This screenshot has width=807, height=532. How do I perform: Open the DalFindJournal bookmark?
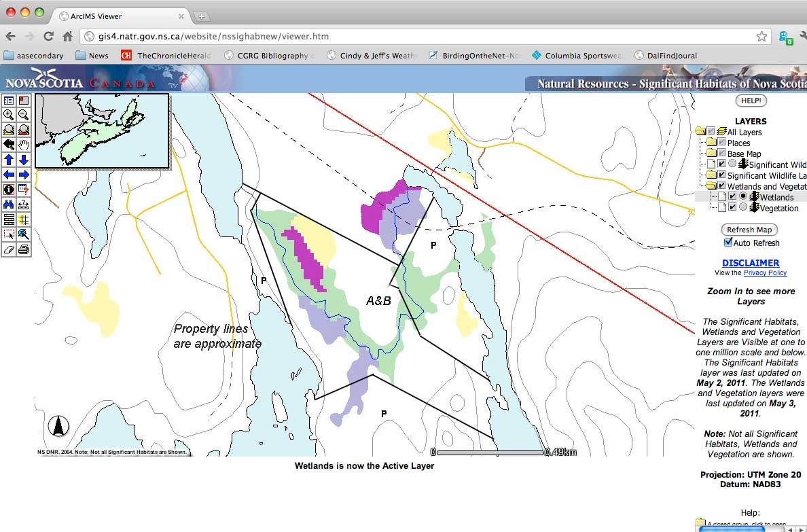pos(666,55)
